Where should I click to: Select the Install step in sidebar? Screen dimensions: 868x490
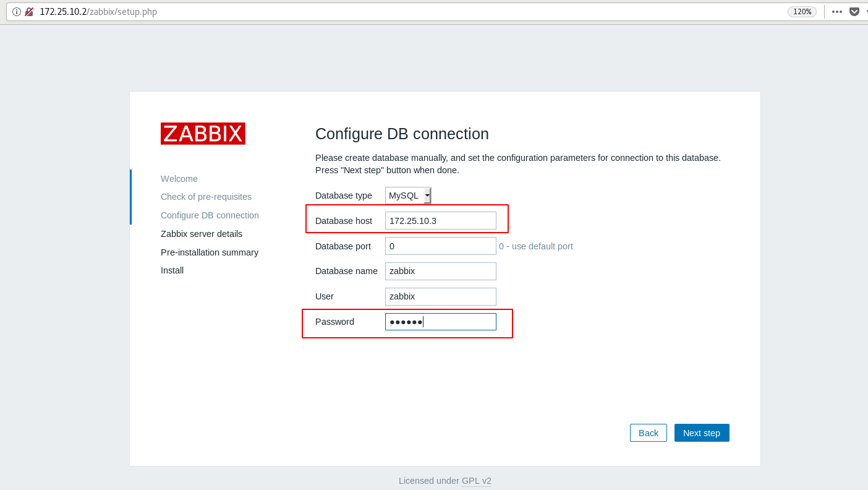click(x=172, y=270)
